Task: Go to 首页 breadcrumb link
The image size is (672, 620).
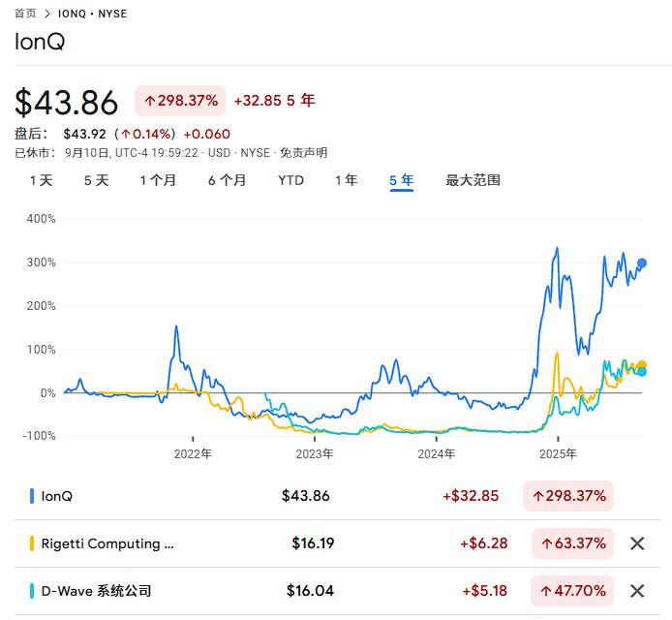Action: pyautogui.click(x=25, y=15)
